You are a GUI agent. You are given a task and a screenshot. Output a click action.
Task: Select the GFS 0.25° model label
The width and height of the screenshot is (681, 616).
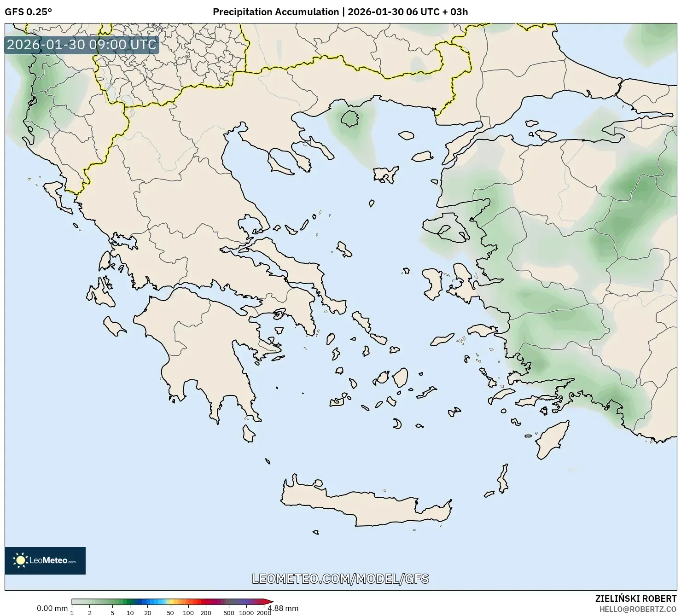tap(29, 12)
